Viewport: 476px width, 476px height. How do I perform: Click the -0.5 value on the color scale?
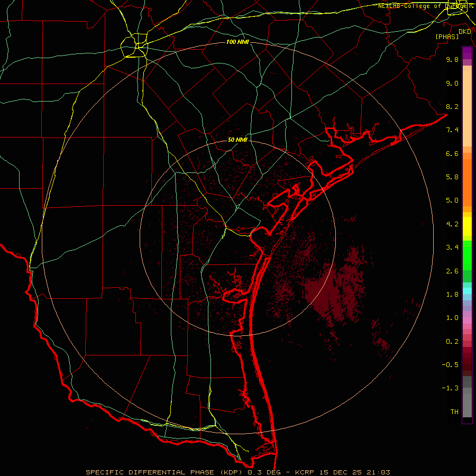coord(450,365)
